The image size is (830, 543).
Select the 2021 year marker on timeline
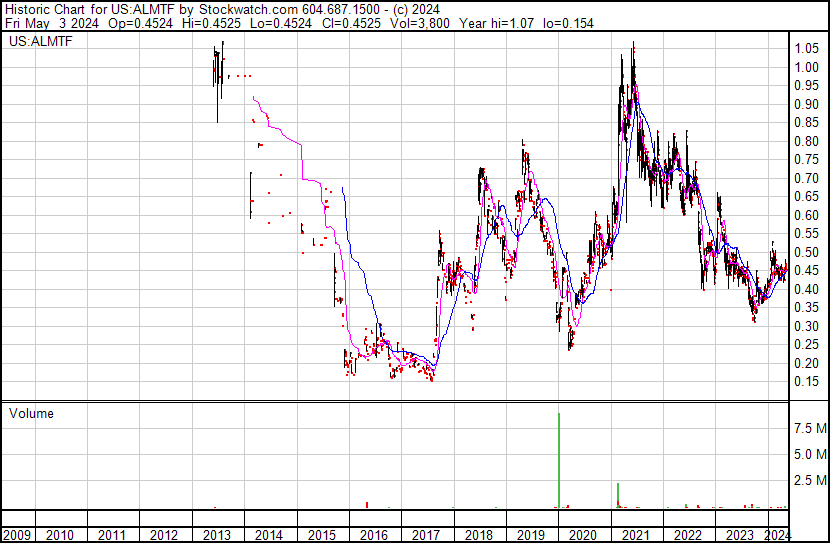tap(635, 534)
